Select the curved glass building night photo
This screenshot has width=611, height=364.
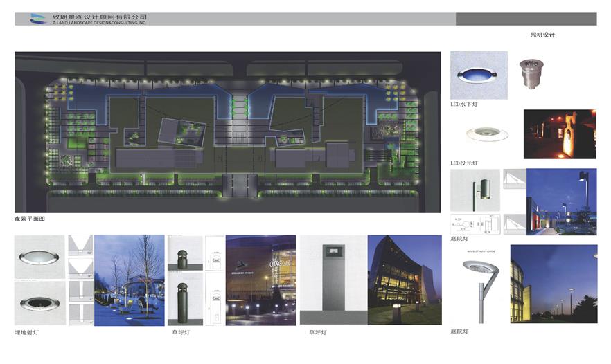point(404,280)
